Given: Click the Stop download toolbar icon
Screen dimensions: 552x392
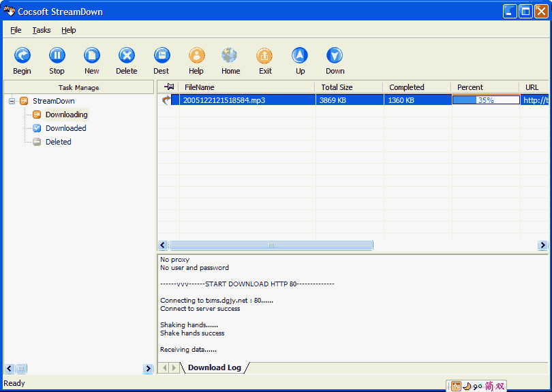Looking at the screenshot, I should (57, 55).
